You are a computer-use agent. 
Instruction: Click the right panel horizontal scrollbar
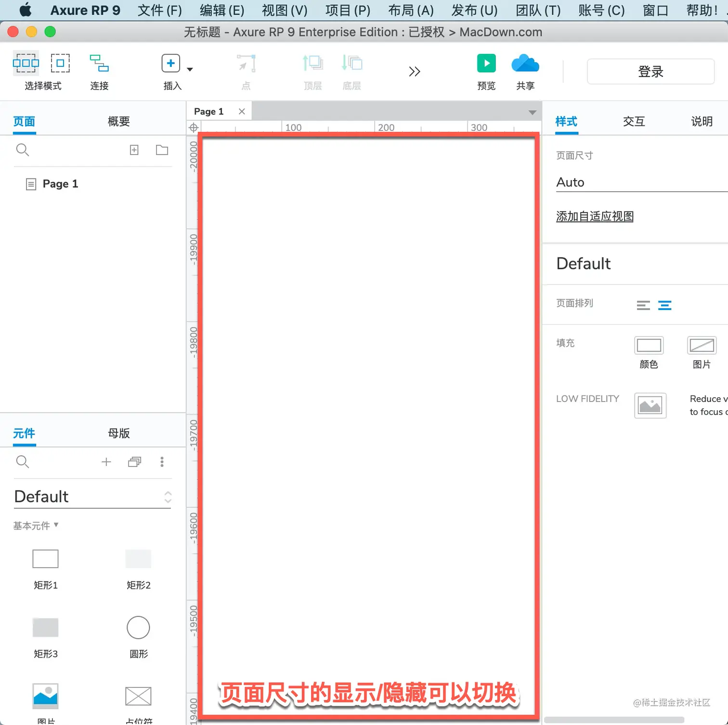pyautogui.click(x=614, y=720)
